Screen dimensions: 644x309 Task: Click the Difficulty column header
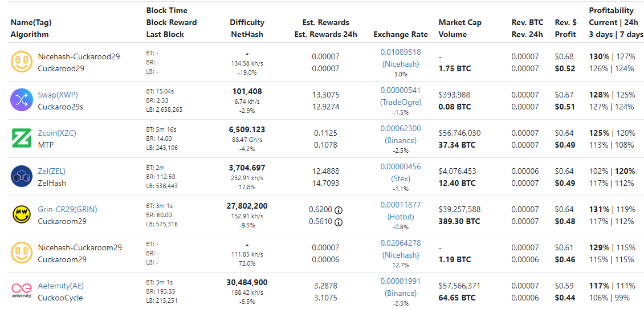coord(247,23)
